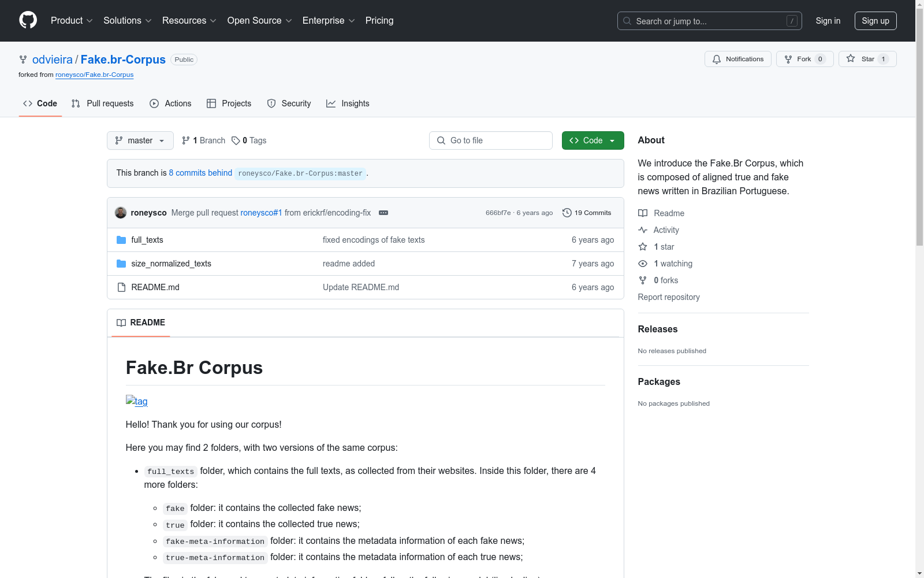The width and height of the screenshot is (924, 578).
Task: Click the full_texts folder icon
Action: [121, 240]
